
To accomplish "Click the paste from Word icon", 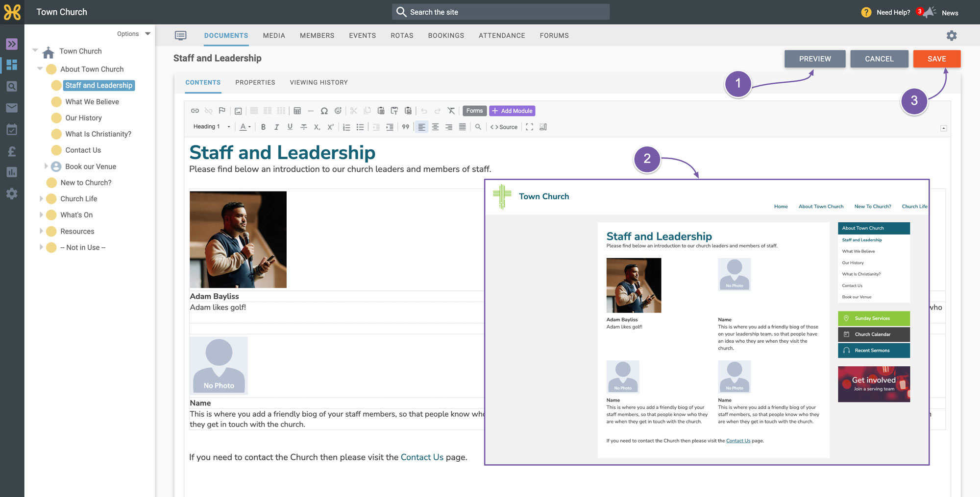I will [x=408, y=111].
